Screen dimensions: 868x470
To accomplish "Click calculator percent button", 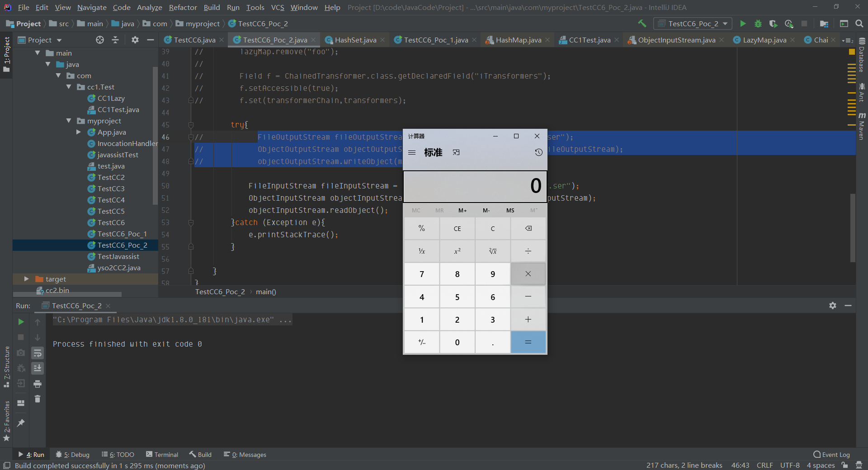I will 422,228.
